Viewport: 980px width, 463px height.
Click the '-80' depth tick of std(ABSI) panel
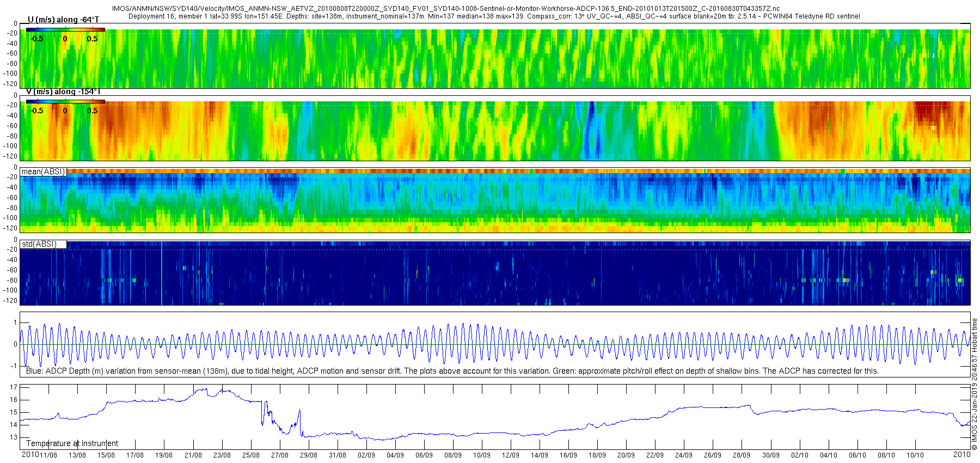11,281
